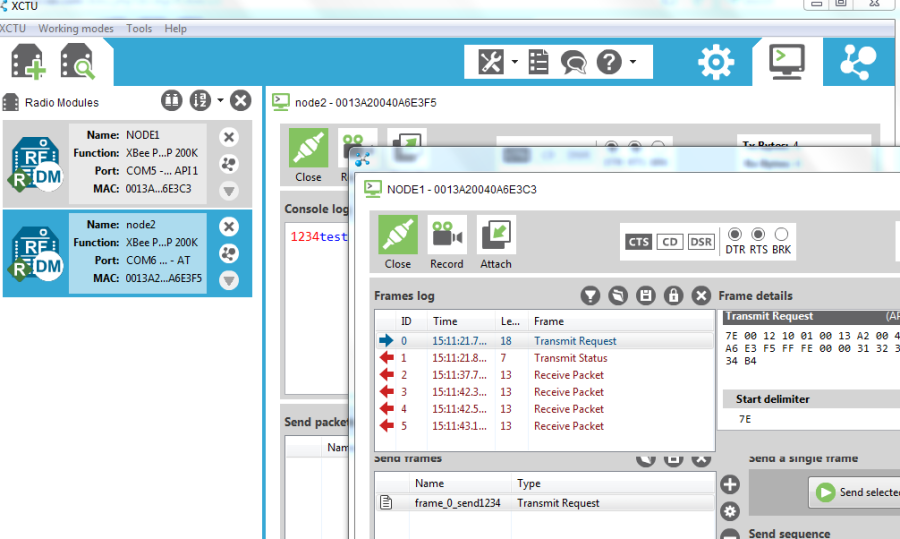Discover remote nodes for NODE1 module
The height and width of the screenshot is (539, 900).
pos(228,164)
